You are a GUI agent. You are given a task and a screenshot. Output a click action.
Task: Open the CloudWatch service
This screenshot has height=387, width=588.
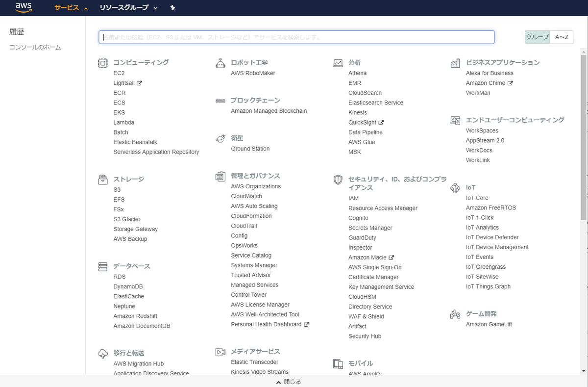click(x=246, y=196)
